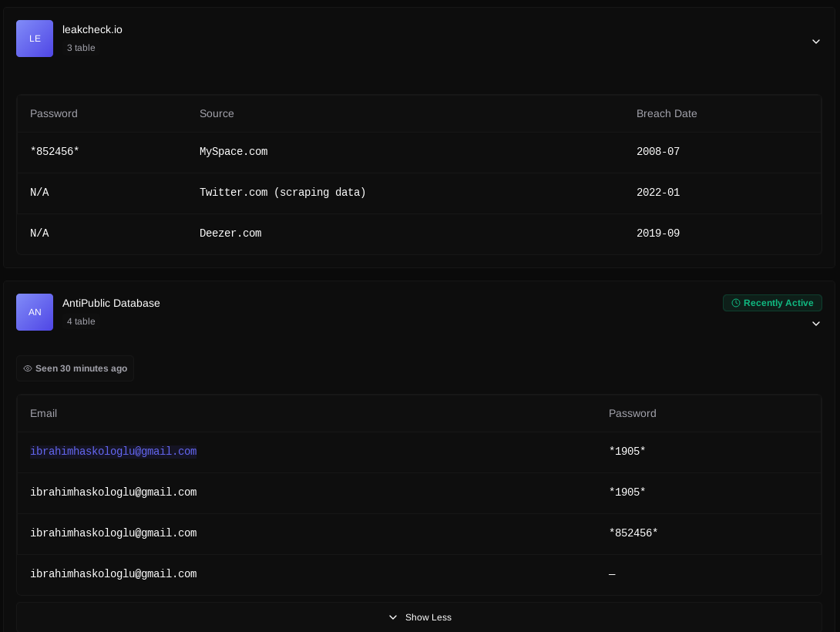Select the Twitter.com (scraping data) row
The image size is (840, 632).
click(x=282, y=193)
